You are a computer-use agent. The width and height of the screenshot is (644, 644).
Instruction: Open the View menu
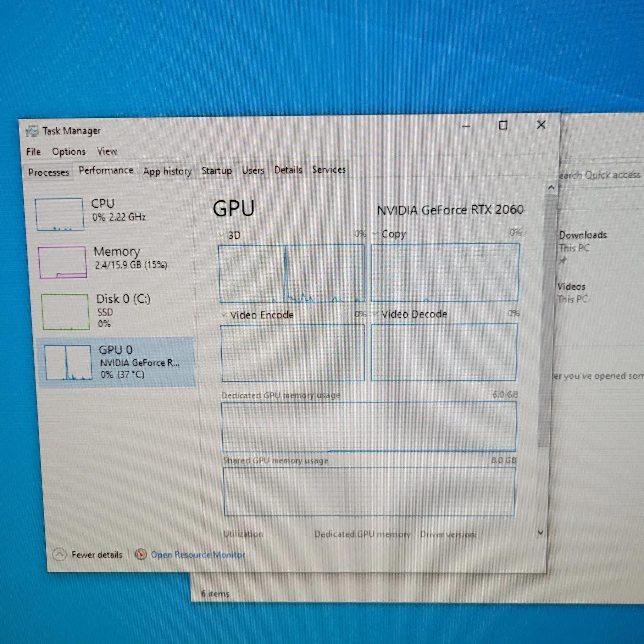coord(107,151)
